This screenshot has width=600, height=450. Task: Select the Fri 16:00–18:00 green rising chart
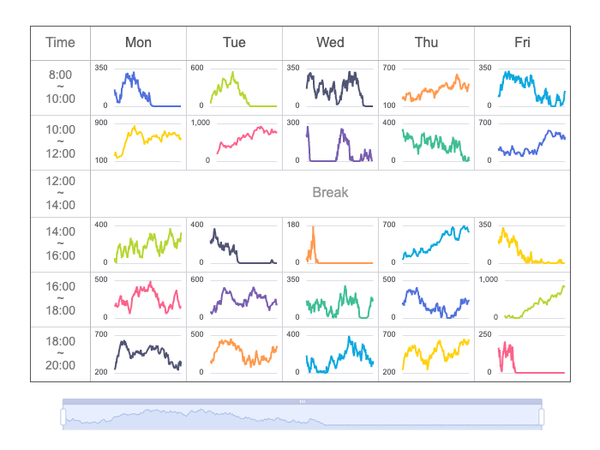522,299
